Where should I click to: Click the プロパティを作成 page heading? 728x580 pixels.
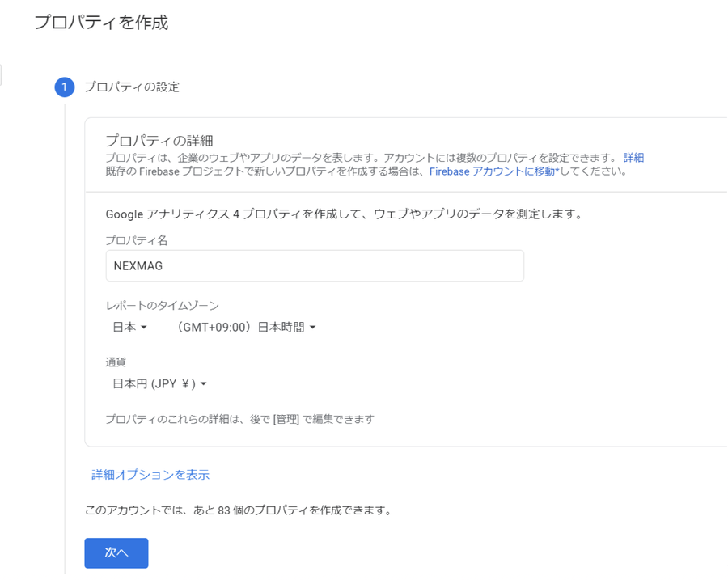pos(101,23)
